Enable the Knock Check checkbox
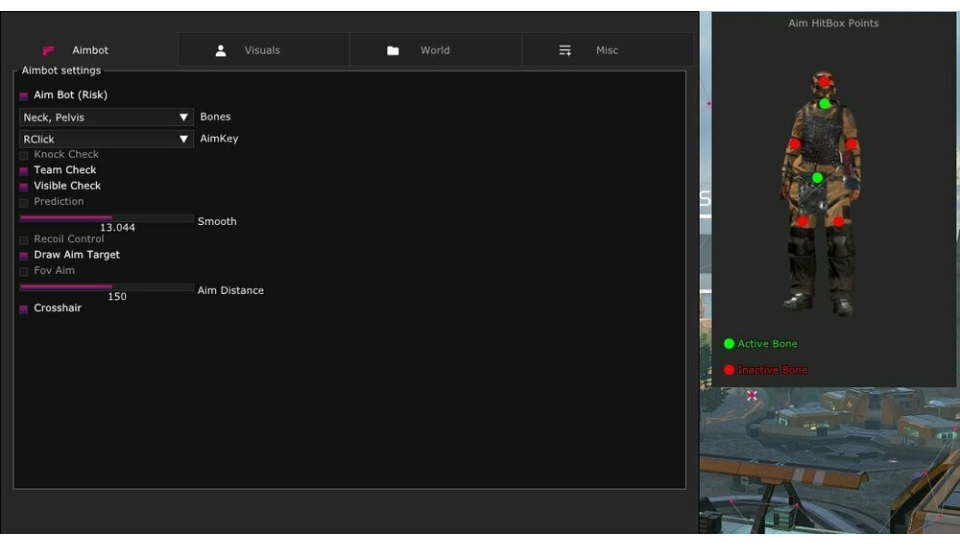 click(24, 155)
